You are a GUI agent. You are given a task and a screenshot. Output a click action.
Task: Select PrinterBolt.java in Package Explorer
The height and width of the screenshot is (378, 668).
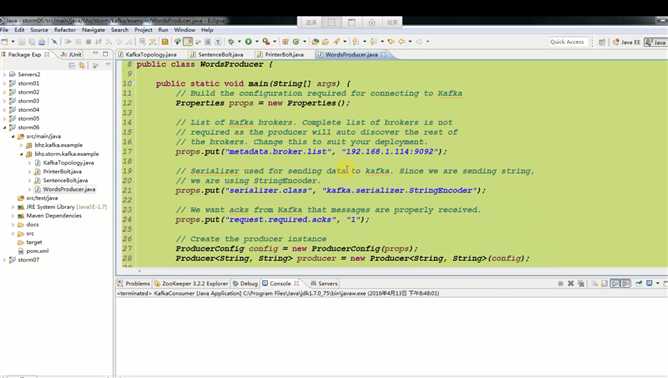coord(62,171)
